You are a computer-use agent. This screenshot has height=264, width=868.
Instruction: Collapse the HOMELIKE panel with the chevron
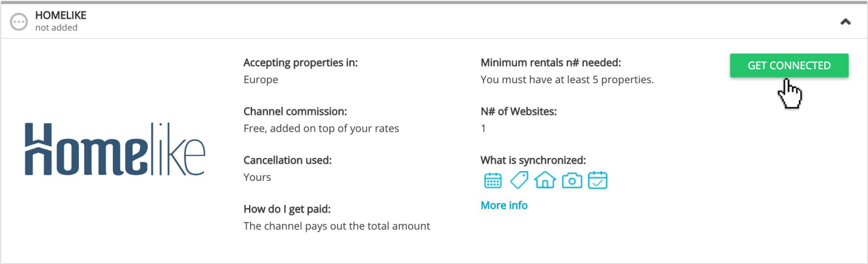pyautogui.click(x=845, y=21)
